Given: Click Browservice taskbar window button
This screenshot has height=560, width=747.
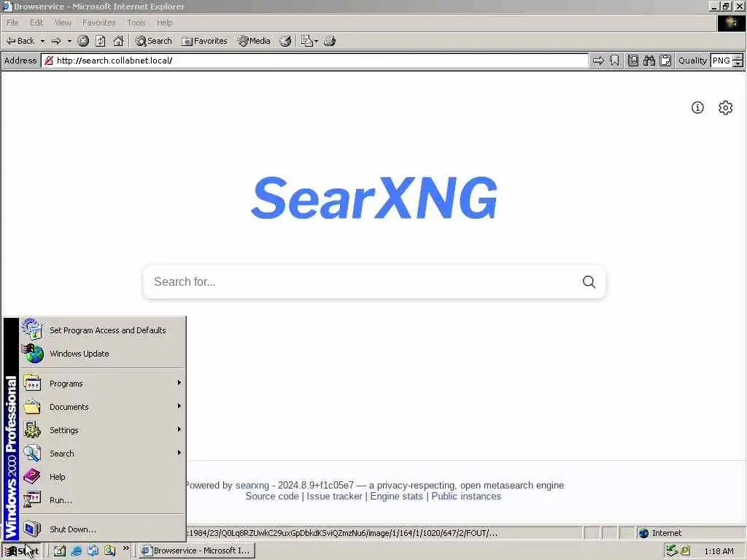Looking at the screenshot, I should tap(197, 551).
